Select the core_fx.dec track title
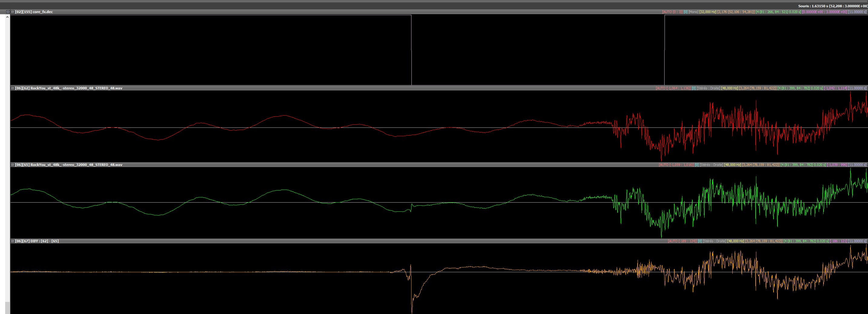 34,12
